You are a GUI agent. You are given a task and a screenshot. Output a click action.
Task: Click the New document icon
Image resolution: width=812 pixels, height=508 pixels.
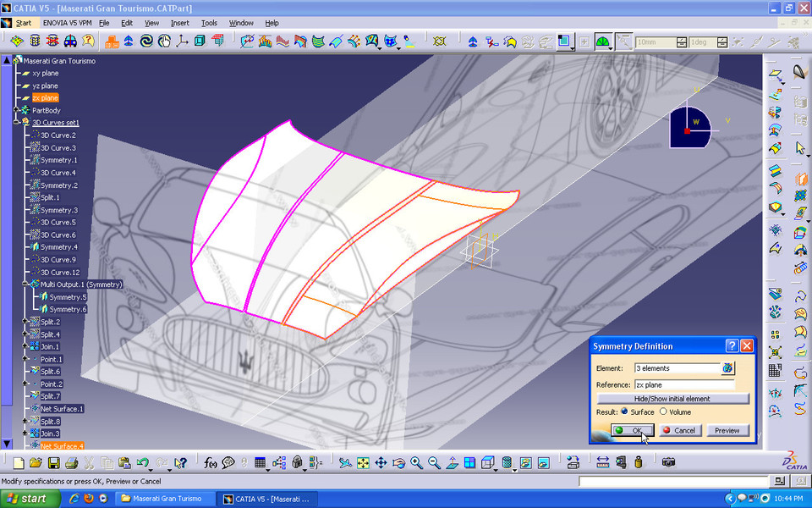[x=18, y=463]
